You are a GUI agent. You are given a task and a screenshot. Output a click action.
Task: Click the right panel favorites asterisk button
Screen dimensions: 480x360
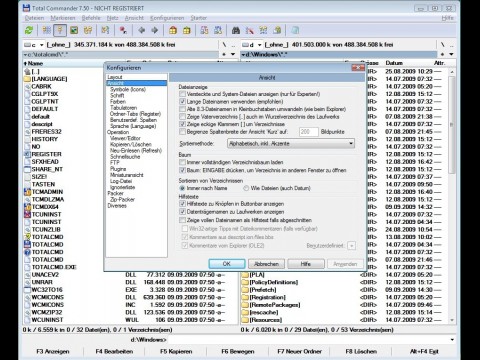(x=443, y=54)
